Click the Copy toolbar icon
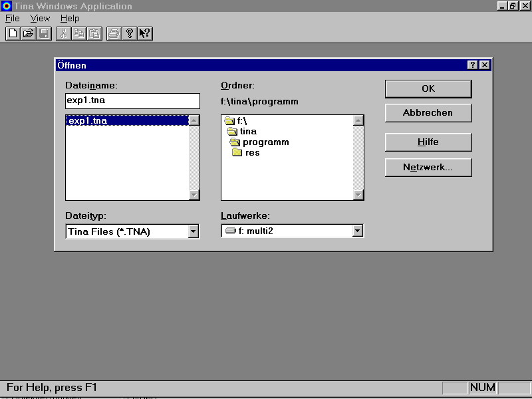 pyautogui.click(x=79, y=33)
